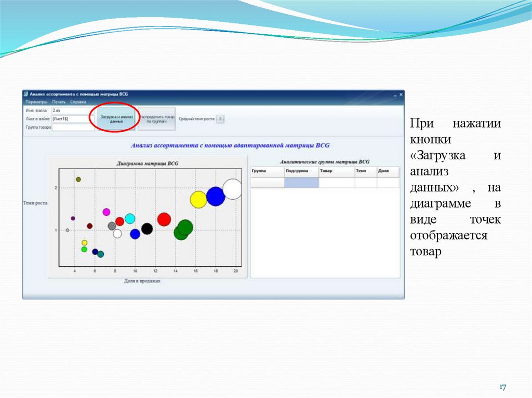
Task: Open the Параметры menu
Action: pos(36,102)
